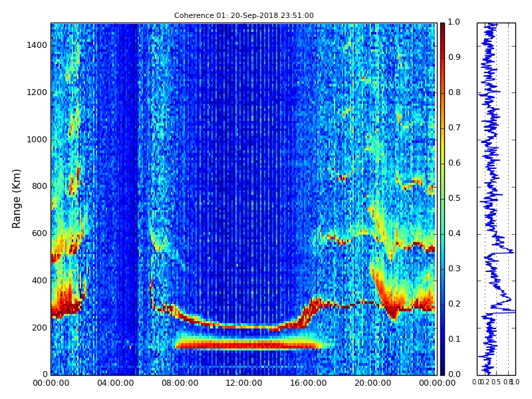
Task: Click the colorbar 0.6 value label
Action: pos(454,163)
